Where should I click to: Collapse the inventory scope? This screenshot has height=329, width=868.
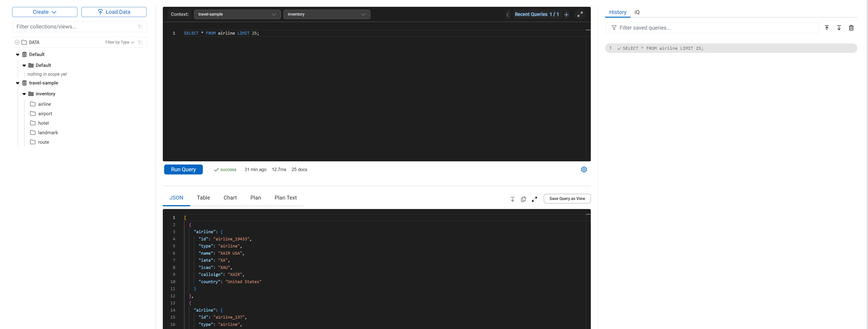point(24,94)
